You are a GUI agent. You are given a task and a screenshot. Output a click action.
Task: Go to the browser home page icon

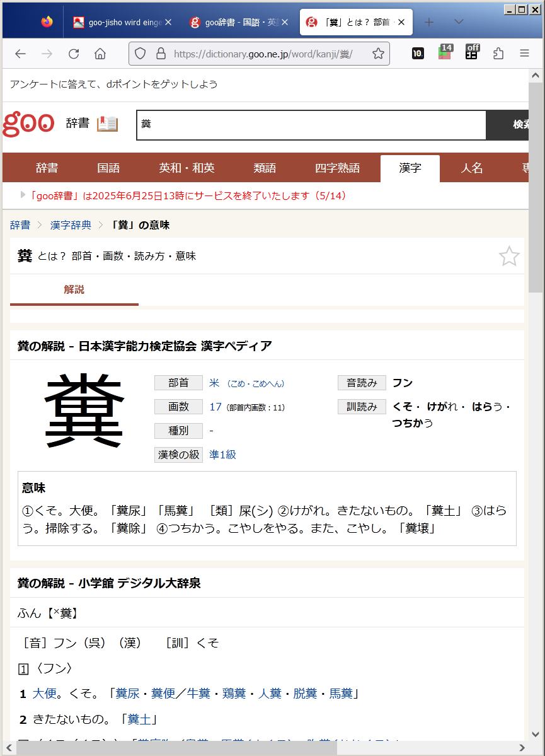point(100,54)
